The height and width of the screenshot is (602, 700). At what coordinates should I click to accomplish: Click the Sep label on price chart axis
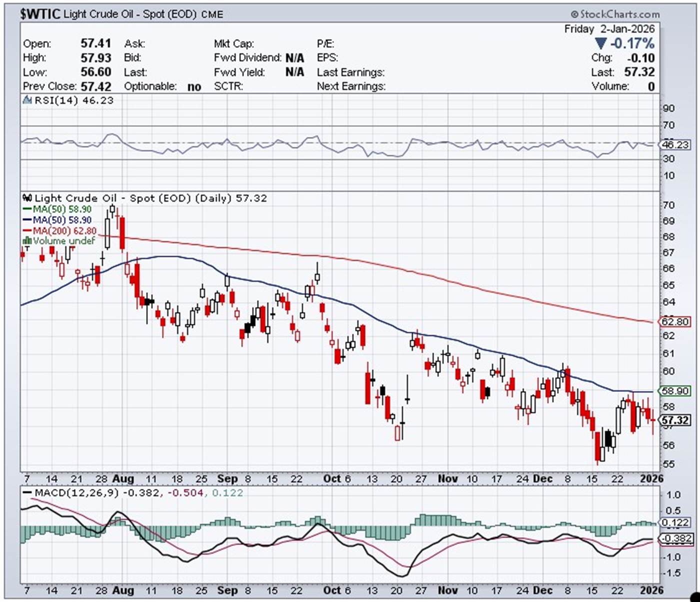(227, 478)
